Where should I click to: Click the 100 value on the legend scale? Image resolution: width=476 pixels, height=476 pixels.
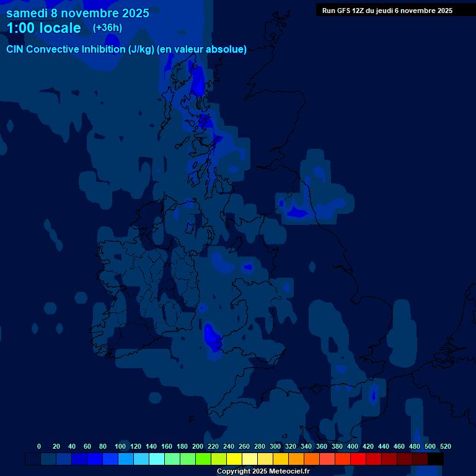120,446
